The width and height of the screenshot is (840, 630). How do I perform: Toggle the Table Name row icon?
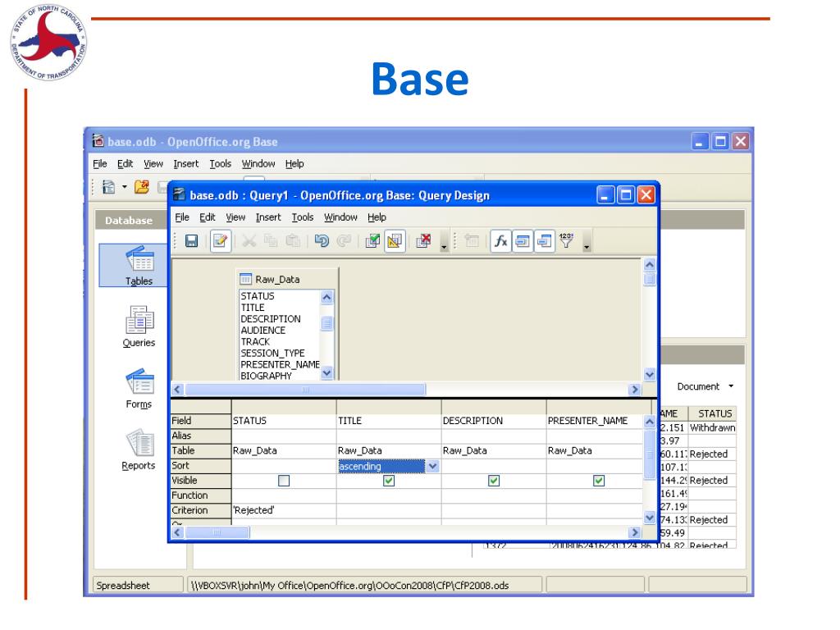coord(523,241)
